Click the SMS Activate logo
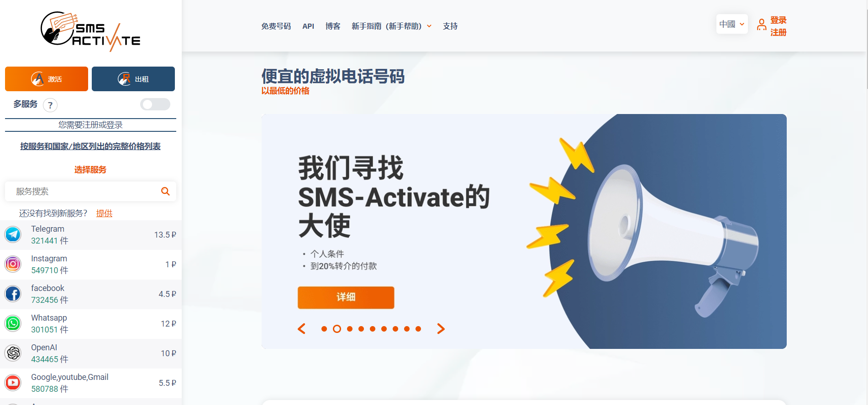The height and width of the screenshot is (405, 868). [x=90, y=31]
